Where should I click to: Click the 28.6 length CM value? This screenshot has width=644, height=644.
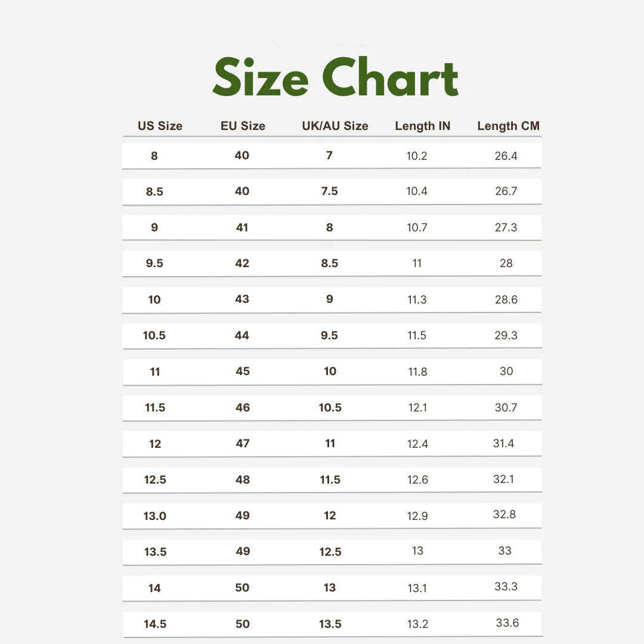tap(506, 299)
